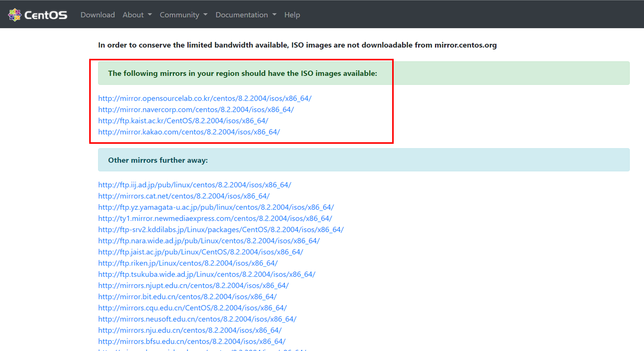The height and width of the screenshot is (351, 644).
Task: Open the mirror.opensourcelab.co.kr mirror link
Action: tap(205, 98)
